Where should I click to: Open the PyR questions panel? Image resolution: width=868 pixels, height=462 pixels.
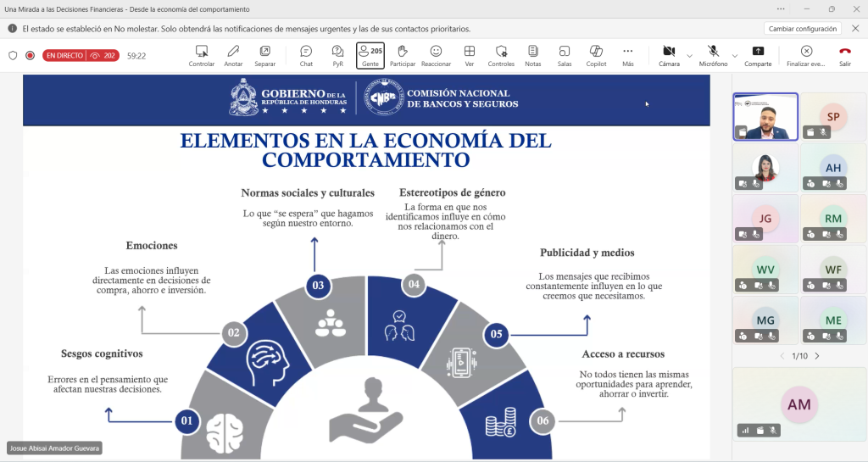(337, 56)
